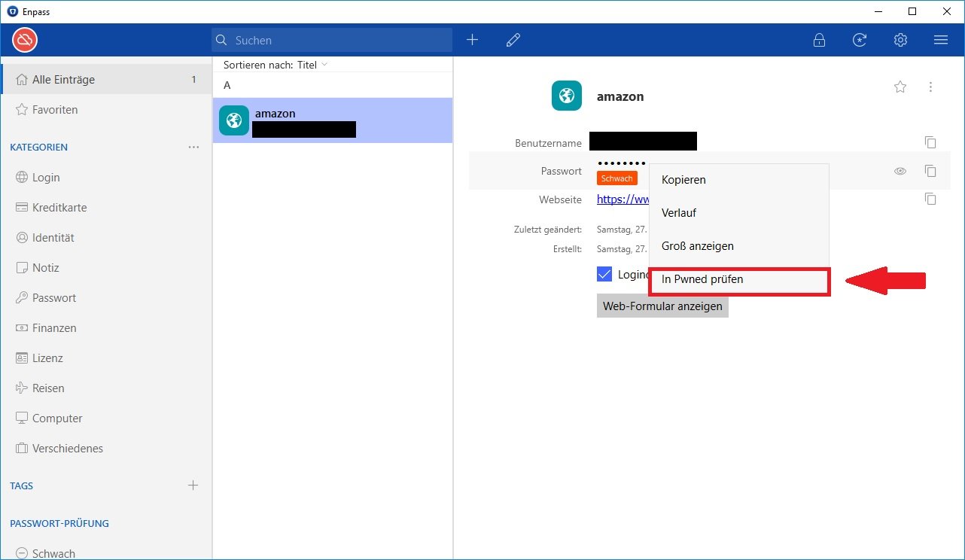Click 'Web-Formular anzeigen' button
This screenshot has height=560, width=965.
point(662,306)
